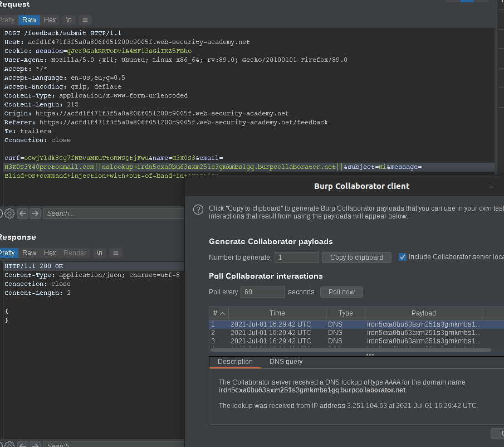The image size is (504, 447).
Task: Open request message editor menu icon
Action: pos(85,20)
